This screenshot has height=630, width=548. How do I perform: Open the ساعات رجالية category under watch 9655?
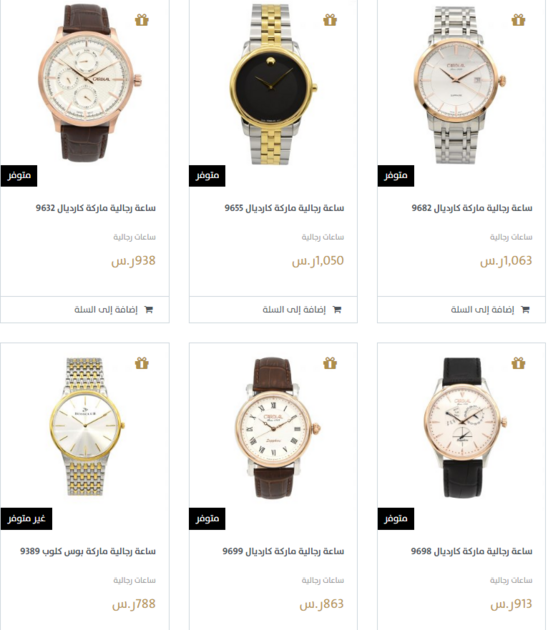tap(323, 237)
